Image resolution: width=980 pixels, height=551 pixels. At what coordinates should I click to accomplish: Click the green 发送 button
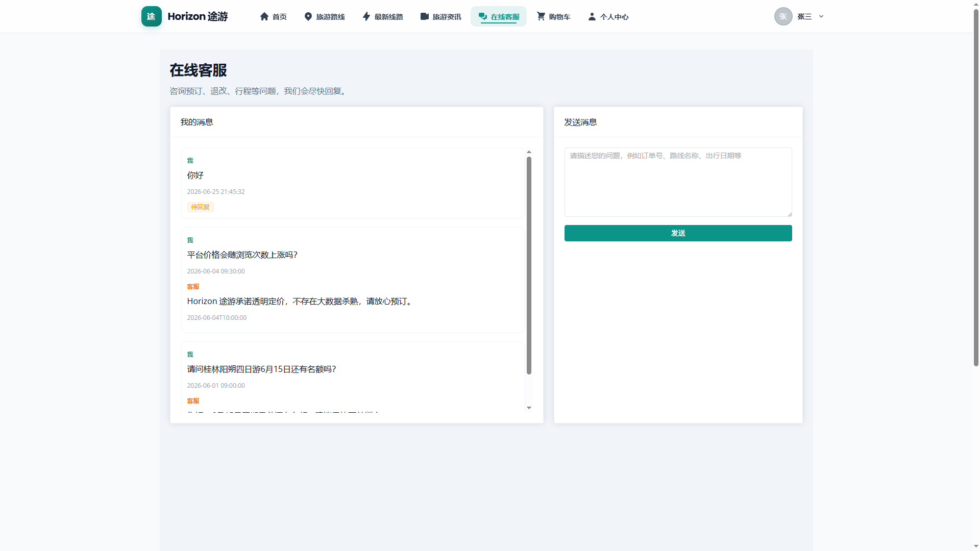(678, 233)
